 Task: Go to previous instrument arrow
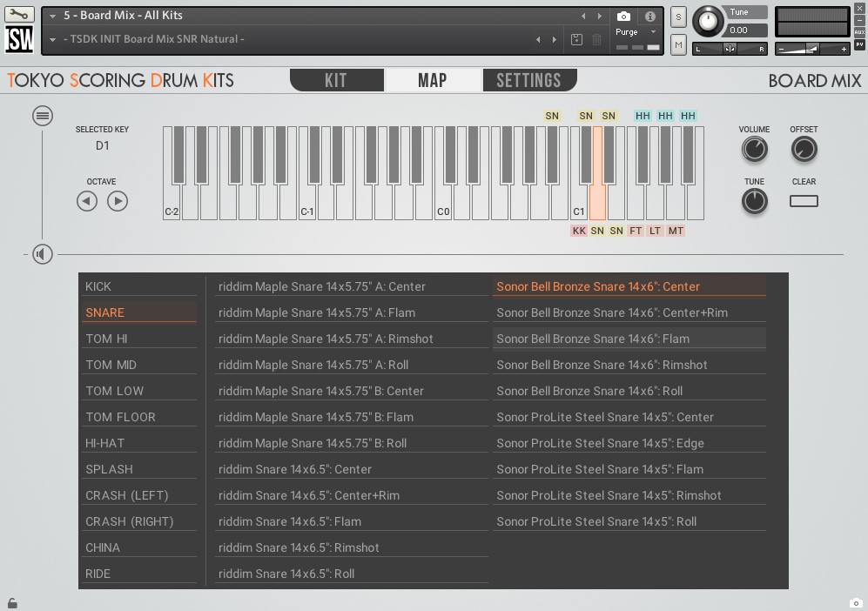click(x=583, y=16)
